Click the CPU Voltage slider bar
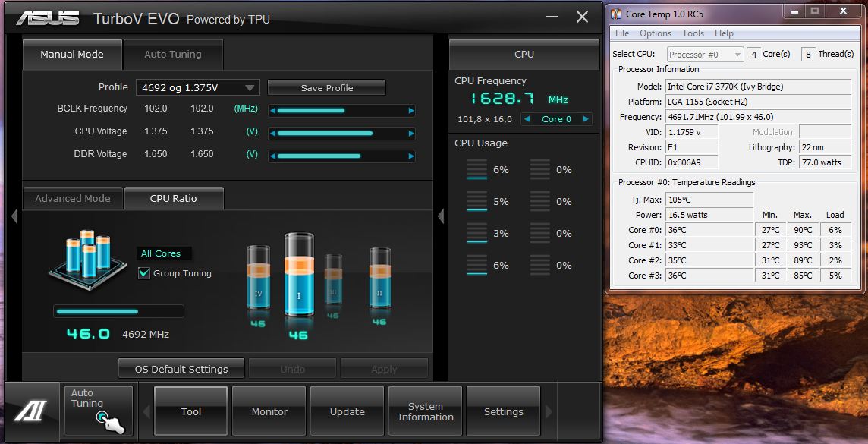This screenshot has width=868, height=444. pyautogui.click(x=342, y=134)
